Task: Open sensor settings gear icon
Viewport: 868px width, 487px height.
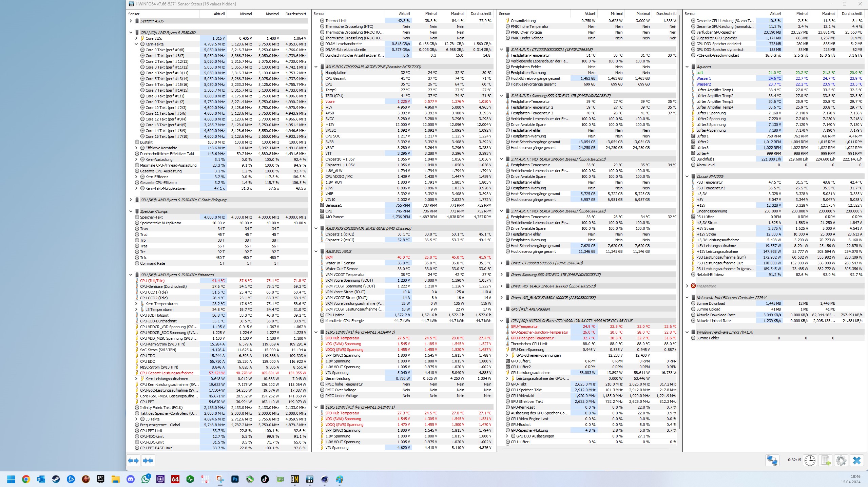Action: [841, 461]
